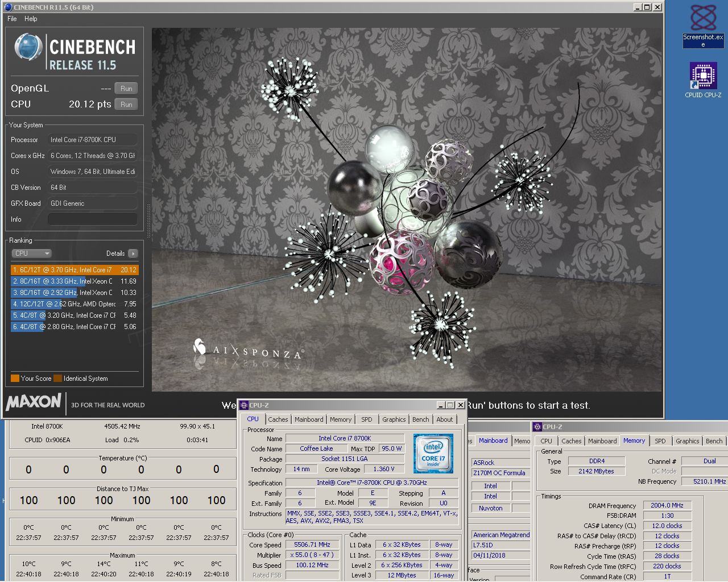Select Caches tab in right CPU-Z window
Screen dimensions: 728x582
click(572, 441)
